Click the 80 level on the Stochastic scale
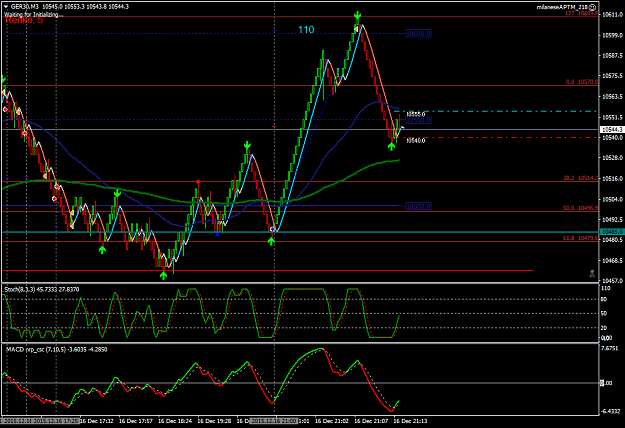Image resolution: width=625 pixels, height=428 pixels. click(604, 300)
